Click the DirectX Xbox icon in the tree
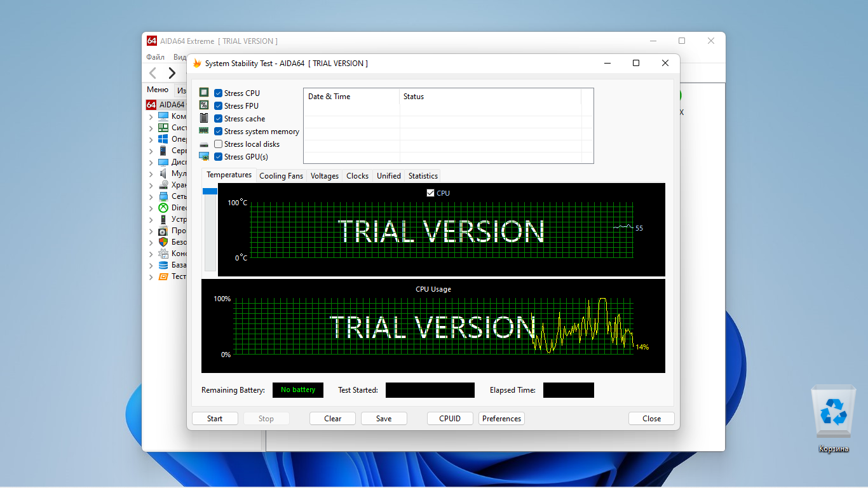This screenshot has height=488, width=868. 163,208
